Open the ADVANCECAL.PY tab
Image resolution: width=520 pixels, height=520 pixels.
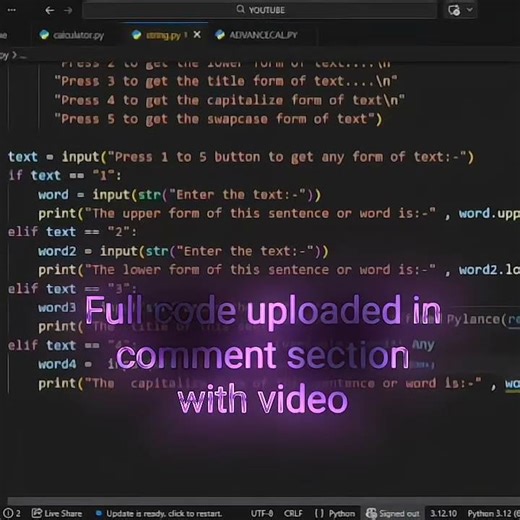point(257,35)
